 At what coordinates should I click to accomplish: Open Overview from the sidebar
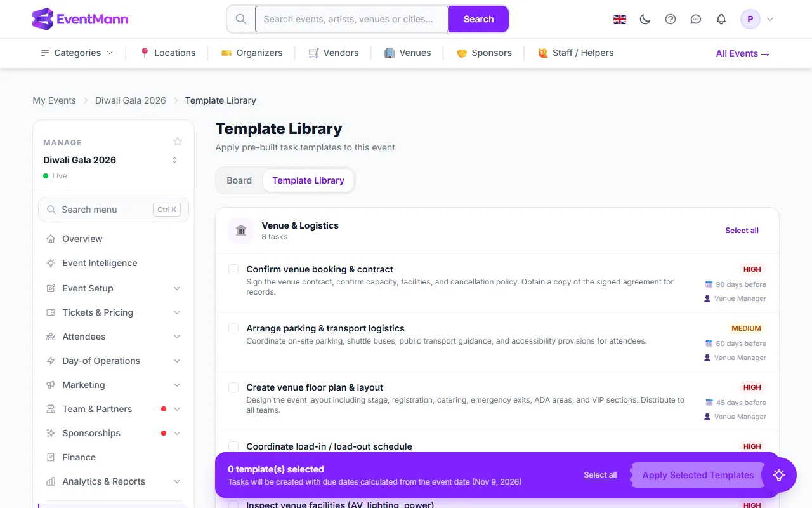coord(114,239)
